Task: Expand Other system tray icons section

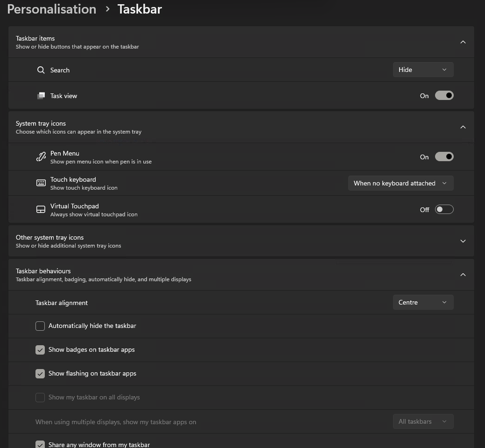Action: tap(463, 241)
